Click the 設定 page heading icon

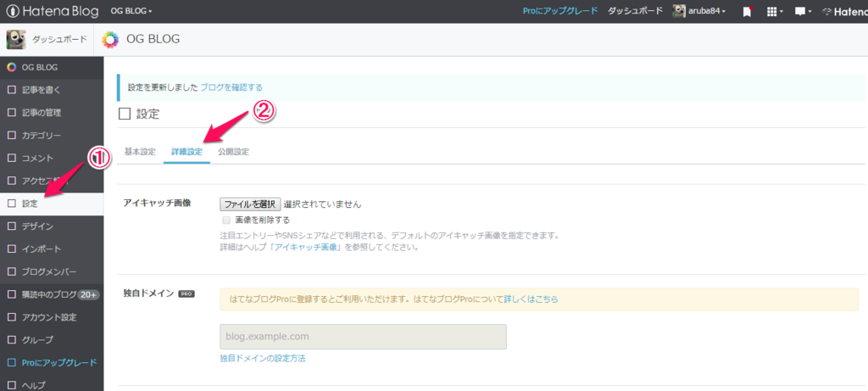point(125,115)
